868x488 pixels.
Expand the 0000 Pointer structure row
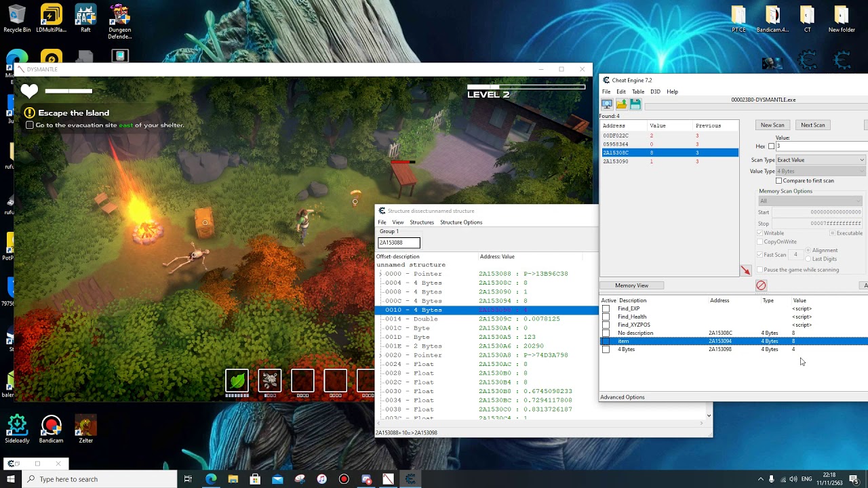380,274
